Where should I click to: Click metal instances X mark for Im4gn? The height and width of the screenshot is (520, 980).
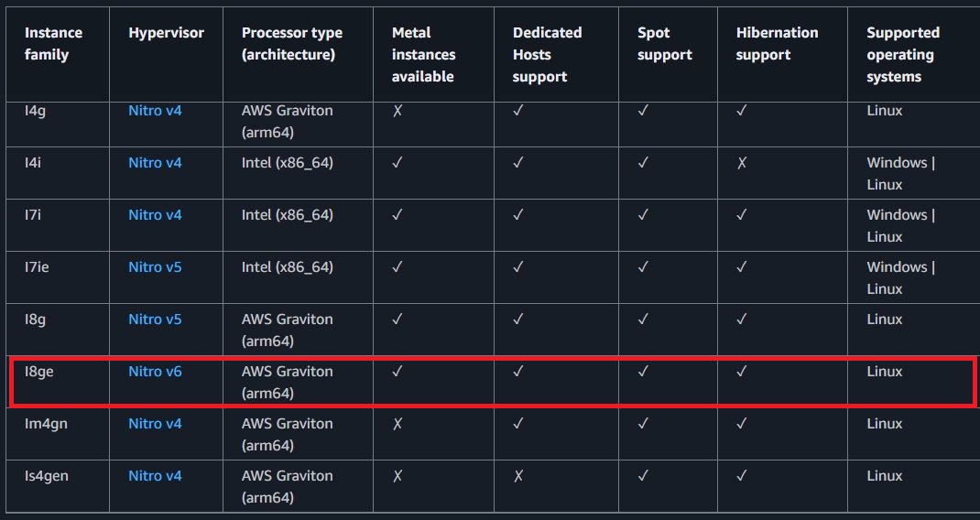(x=397, y=424)
